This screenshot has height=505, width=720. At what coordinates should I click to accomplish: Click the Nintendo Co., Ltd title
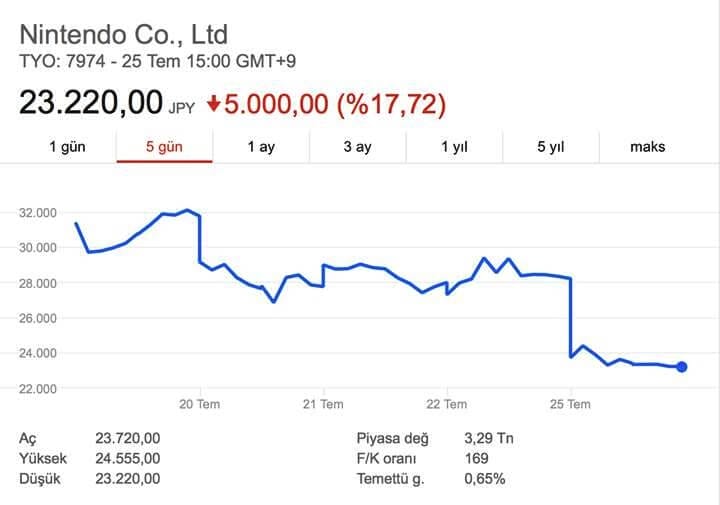[124, 33]
